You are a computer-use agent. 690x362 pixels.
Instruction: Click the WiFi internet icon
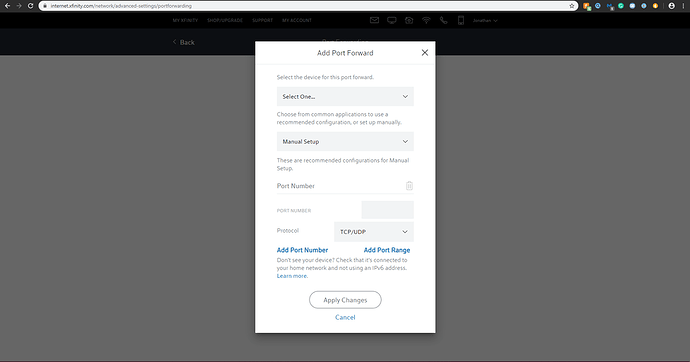tap(426, 20)
